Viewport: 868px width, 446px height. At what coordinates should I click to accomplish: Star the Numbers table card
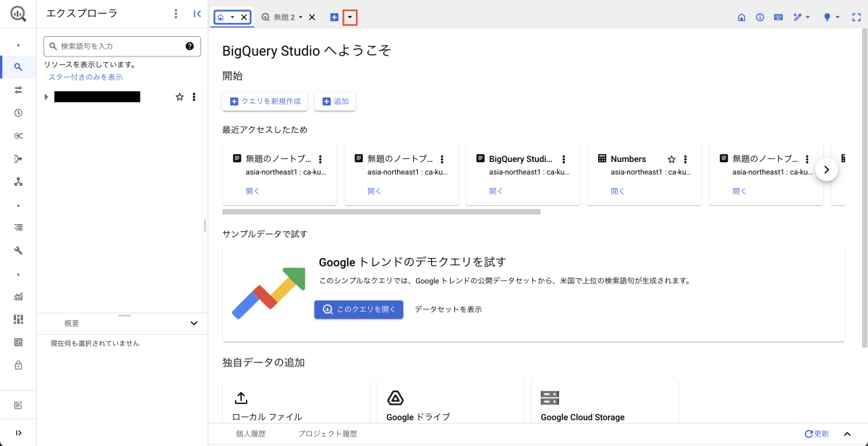pos(671,159)
